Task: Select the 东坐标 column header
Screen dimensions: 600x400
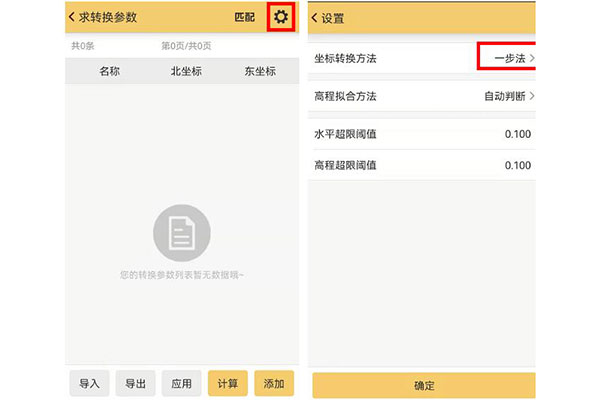Action: click(259, 71)
